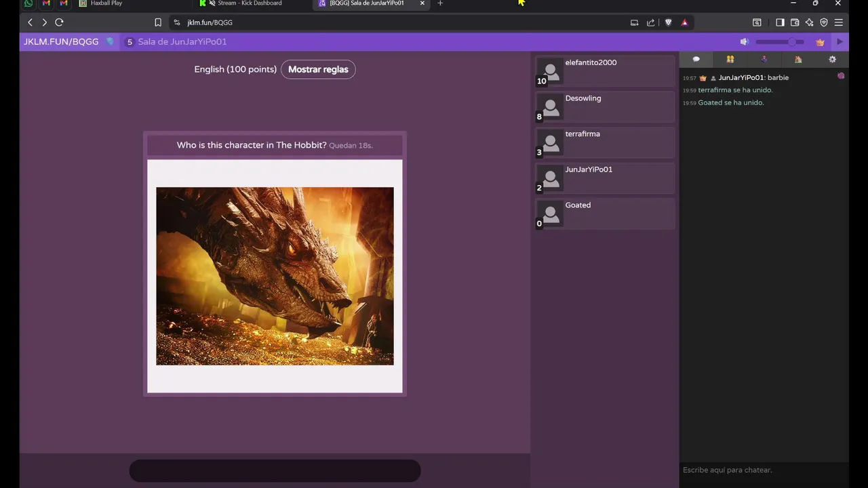Select player Desowling in scoreboard
Image resolution: width=868 pixels, height=488 pixels.
tap(605, 107)
